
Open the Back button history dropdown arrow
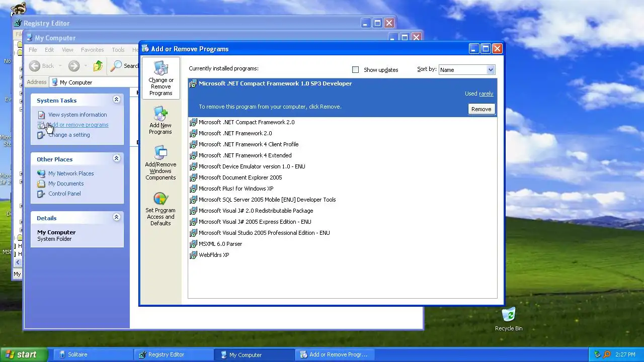[x=60, y=66]
